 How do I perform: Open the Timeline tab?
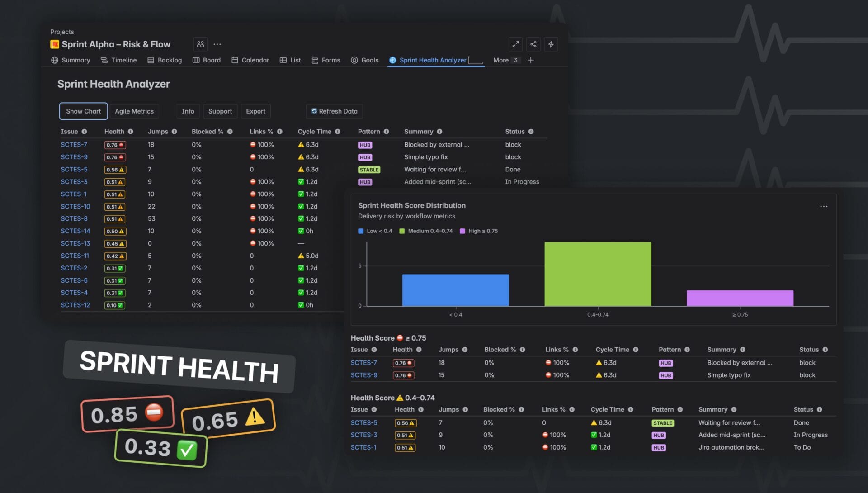click(x=118, y=60)
